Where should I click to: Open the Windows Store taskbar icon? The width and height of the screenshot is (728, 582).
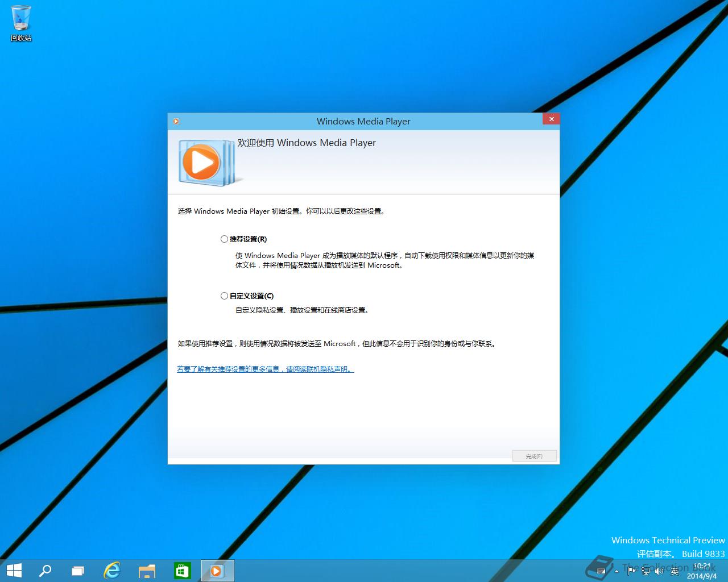pyautogui.click(x=182, y=571)
